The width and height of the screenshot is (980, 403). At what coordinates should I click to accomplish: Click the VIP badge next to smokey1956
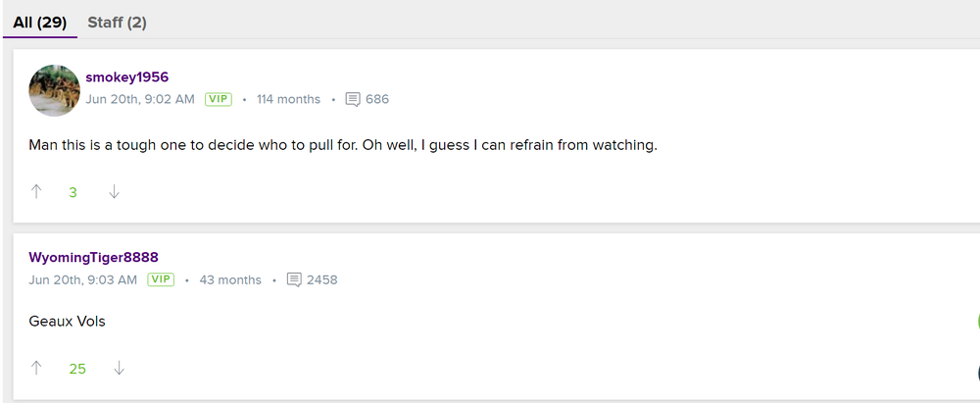(x=218, y=99)
